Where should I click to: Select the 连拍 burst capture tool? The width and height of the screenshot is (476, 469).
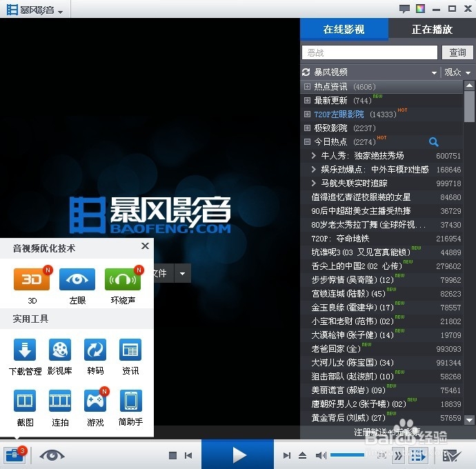point(60,401)
